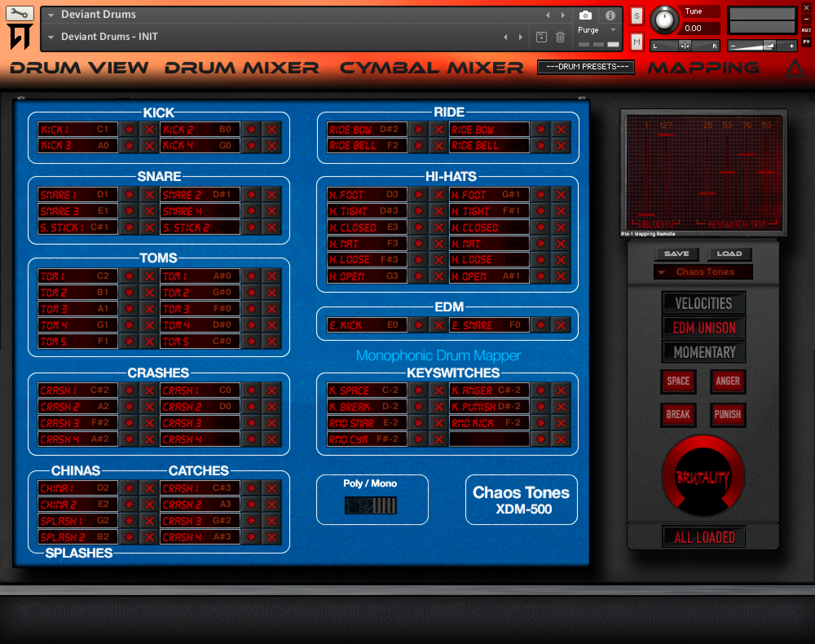Viewport: 815px width, 644px height.
Task: Click the trash delete preset icon
Action: [x=560, y=37]
